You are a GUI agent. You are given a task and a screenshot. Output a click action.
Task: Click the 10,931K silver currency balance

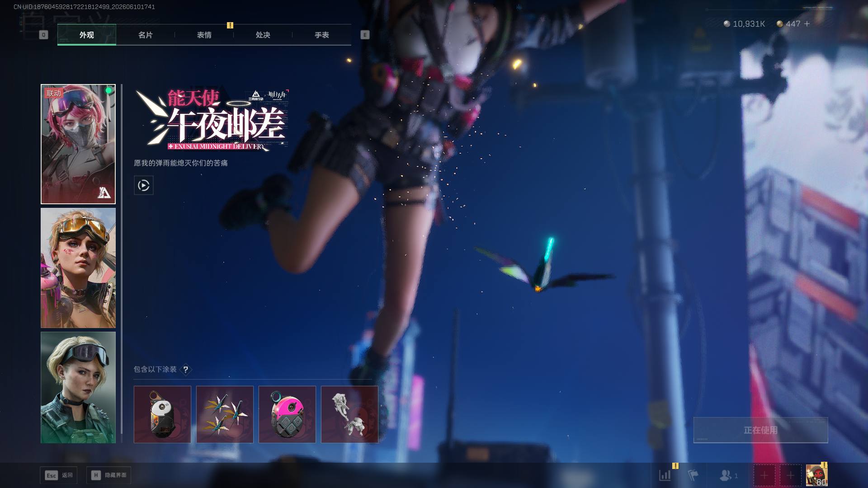744,23
